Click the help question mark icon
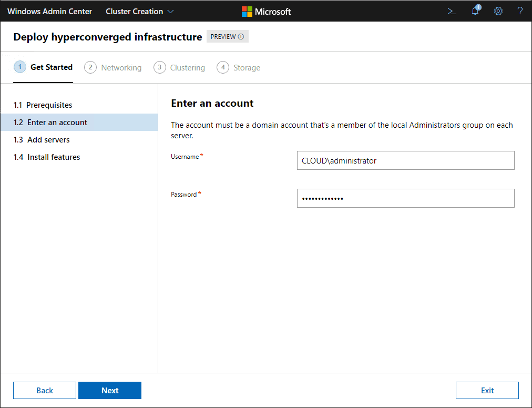This screenshot has width=532, height=408. (520, 11)
